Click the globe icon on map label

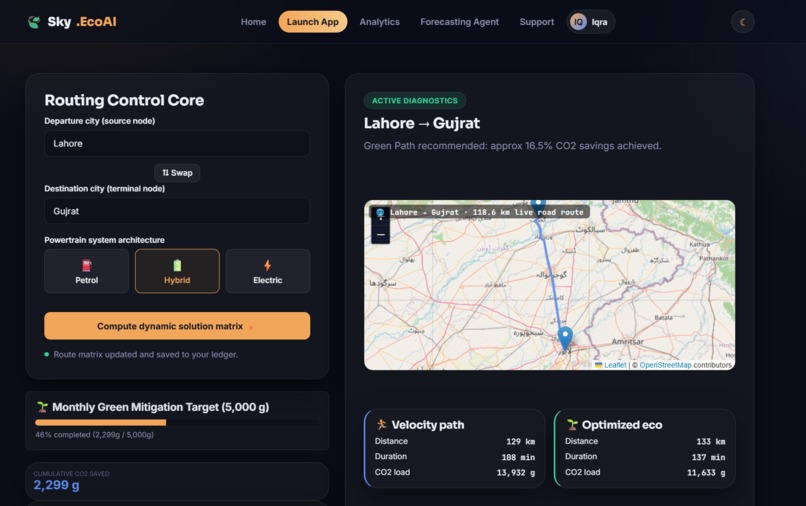(380, 212)
